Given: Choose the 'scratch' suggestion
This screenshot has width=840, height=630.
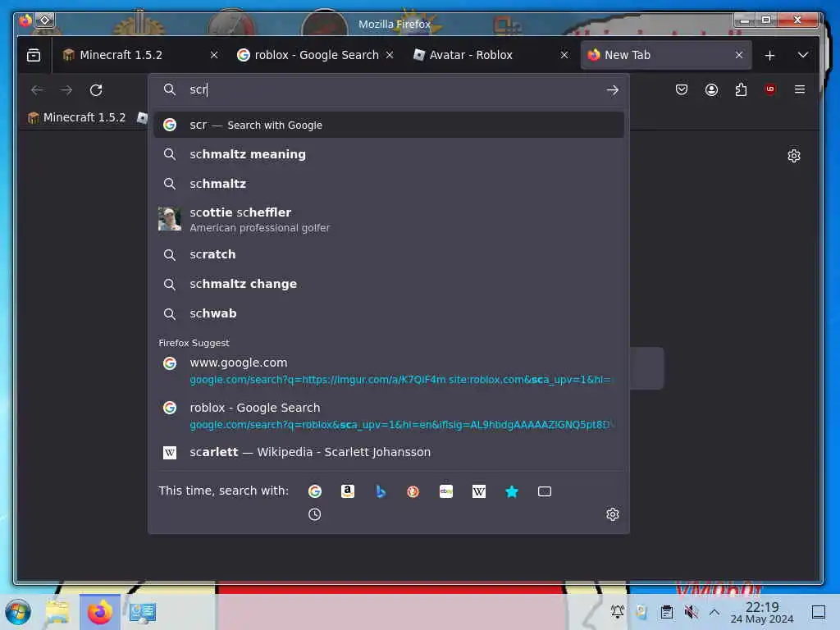Looking at the screenshot, I should point(389,254).
